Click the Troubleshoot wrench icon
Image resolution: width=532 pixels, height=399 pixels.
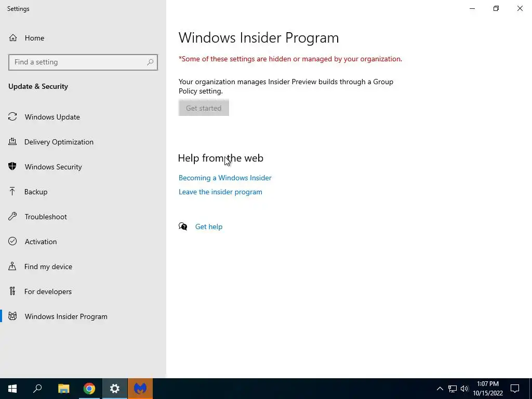[x=12, y=216]
